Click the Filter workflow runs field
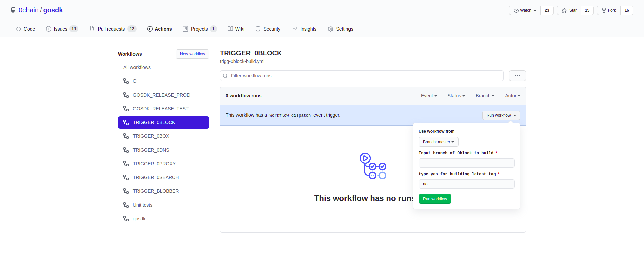Screen dimensions: 644x280 pos(362,76)
